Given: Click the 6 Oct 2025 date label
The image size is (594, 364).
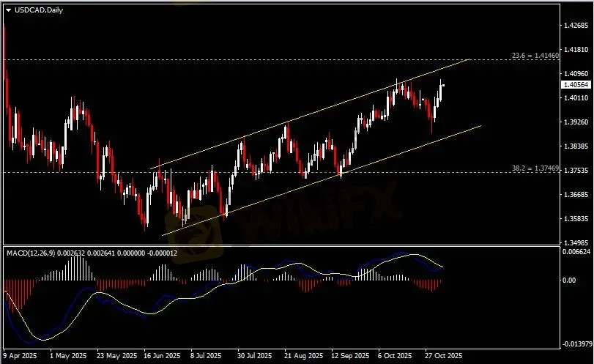Looking at the screenshot, I should tap(396, 355).
